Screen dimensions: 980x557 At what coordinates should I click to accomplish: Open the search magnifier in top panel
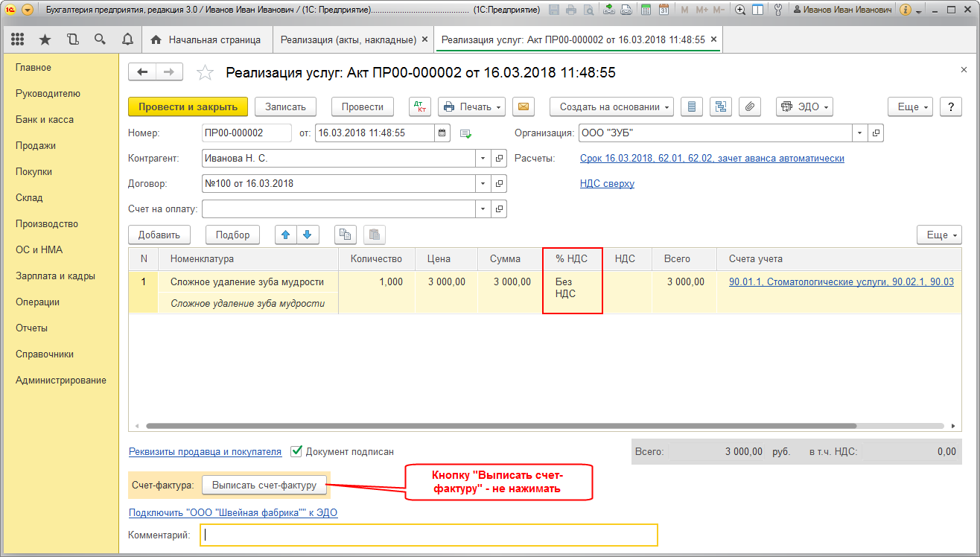point(100,39)
